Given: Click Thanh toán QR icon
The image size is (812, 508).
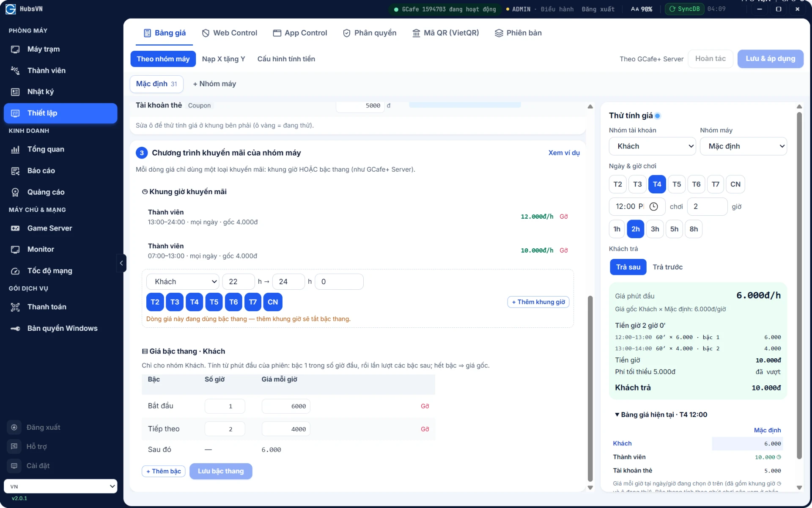Looking at the screenshot, I should 15,307.
